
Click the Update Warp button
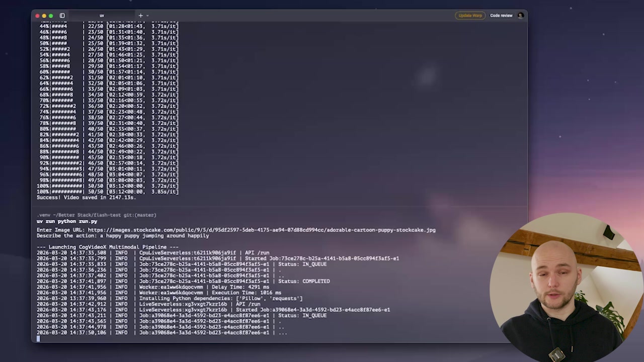pyautogui.click(x=469, y=16)
